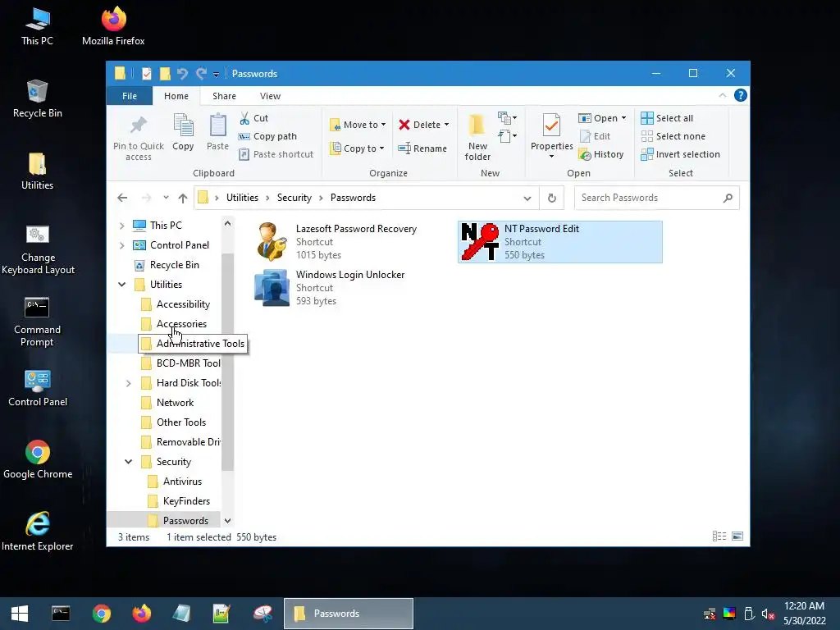Open the History button in Open group
Screen dimensions: 840x630
click(x=601, y=154)
